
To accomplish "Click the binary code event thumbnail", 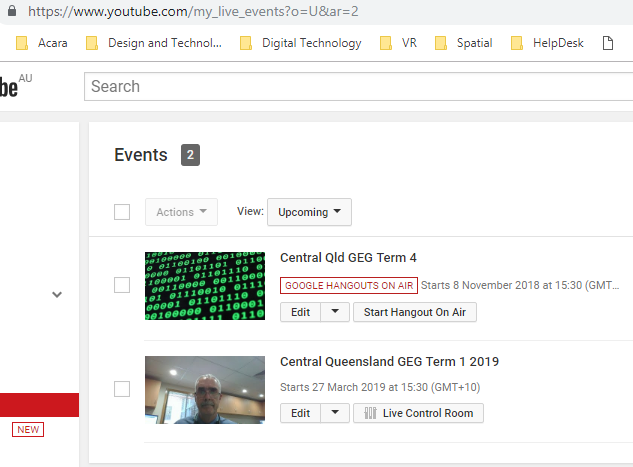I will coord(205,286).
